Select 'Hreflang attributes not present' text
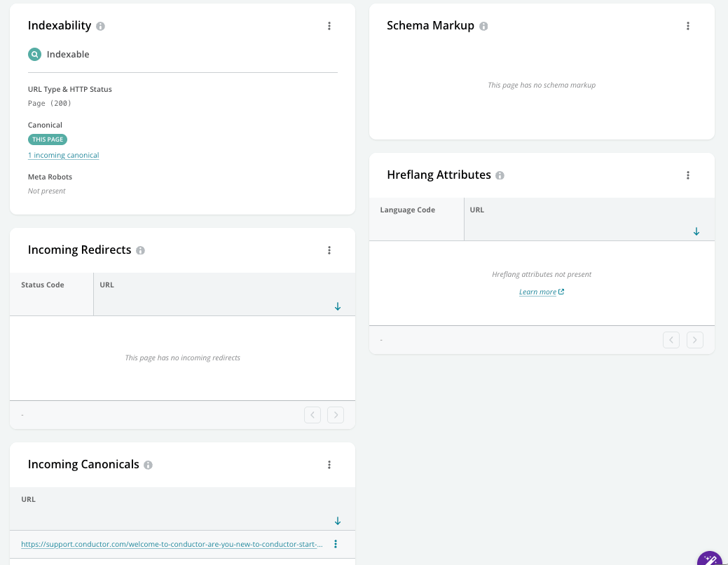 (x=542, y=275)
